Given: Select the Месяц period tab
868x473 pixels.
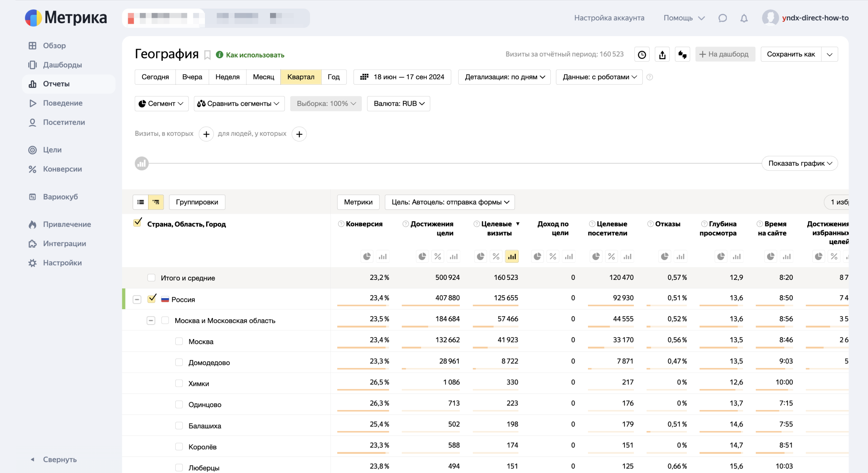Looking at the screenshot, I should 263,77.
